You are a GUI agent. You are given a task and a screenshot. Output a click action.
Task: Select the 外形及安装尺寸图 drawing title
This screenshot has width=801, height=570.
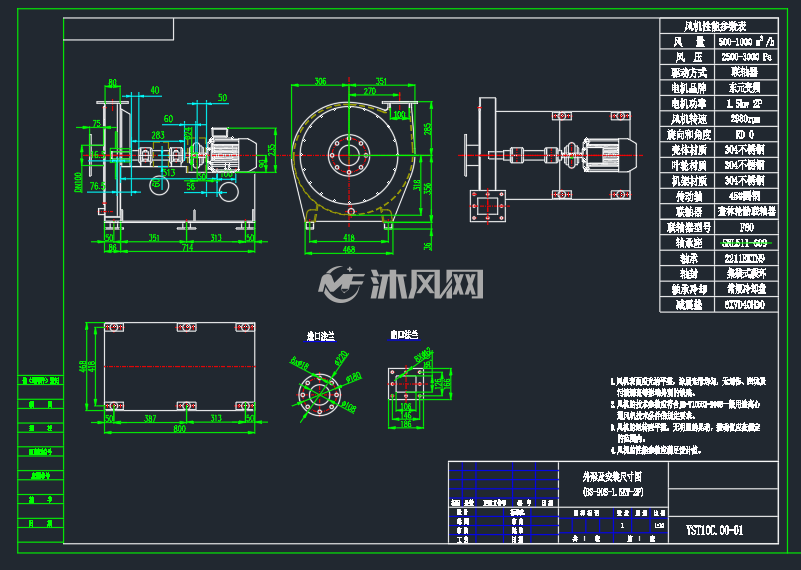[x=612, y=477]
